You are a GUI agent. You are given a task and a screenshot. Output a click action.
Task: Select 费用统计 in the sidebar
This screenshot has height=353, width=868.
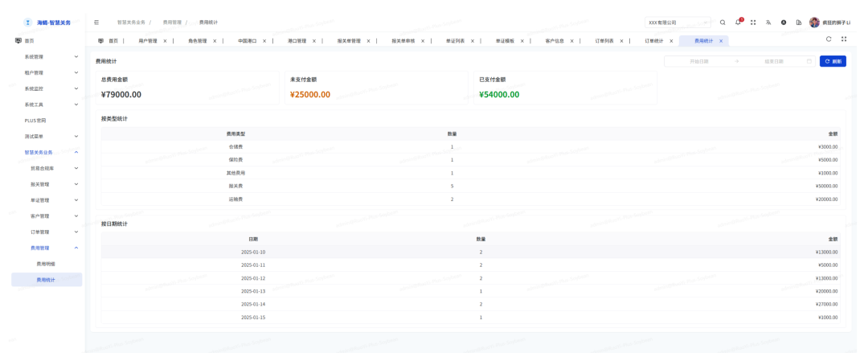pos(47,280)
